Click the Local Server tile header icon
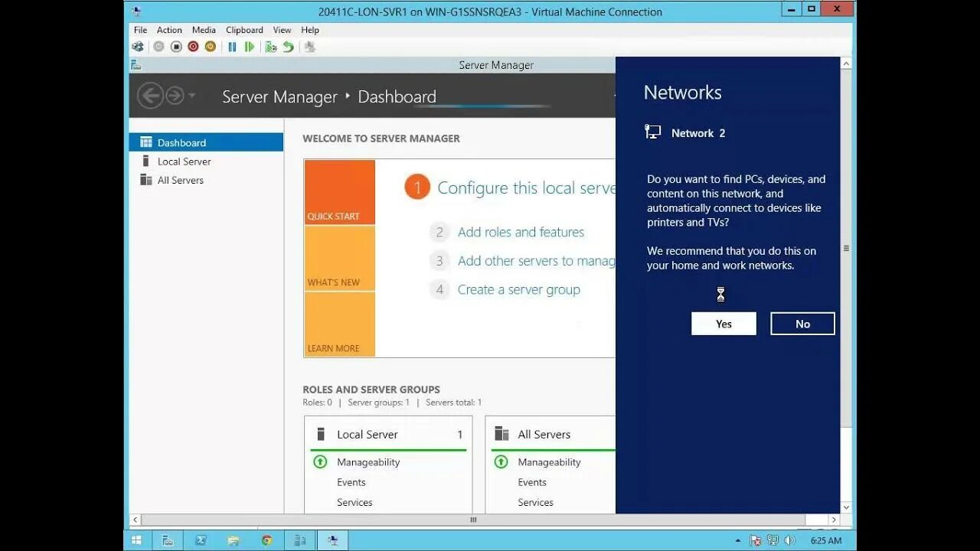 click(x=321, y=434)
